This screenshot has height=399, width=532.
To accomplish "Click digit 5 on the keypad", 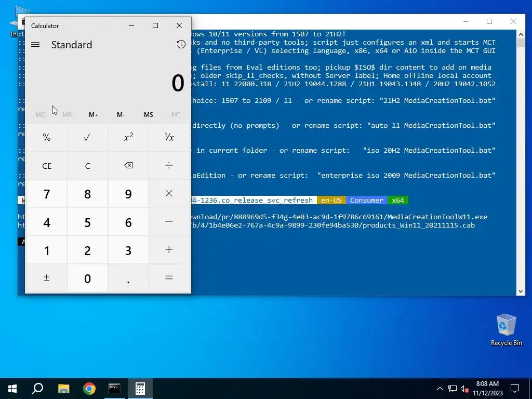I will point(87,222).
